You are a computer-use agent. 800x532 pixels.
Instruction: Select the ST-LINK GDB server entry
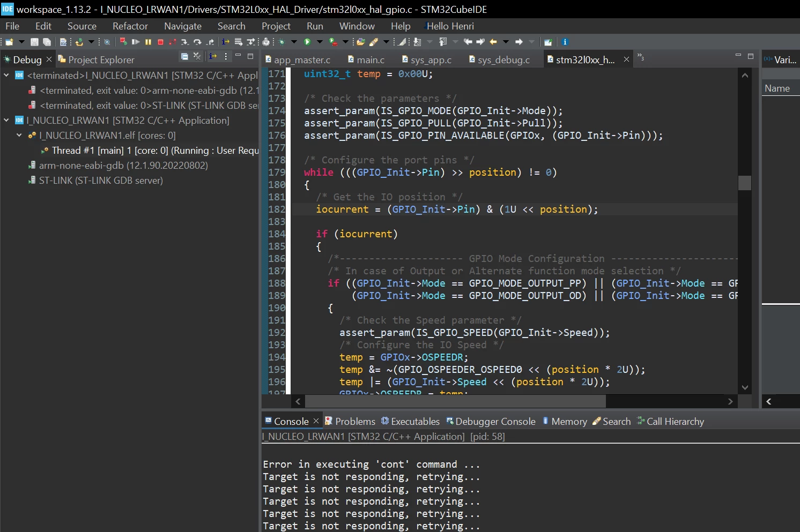click(95, 181)
